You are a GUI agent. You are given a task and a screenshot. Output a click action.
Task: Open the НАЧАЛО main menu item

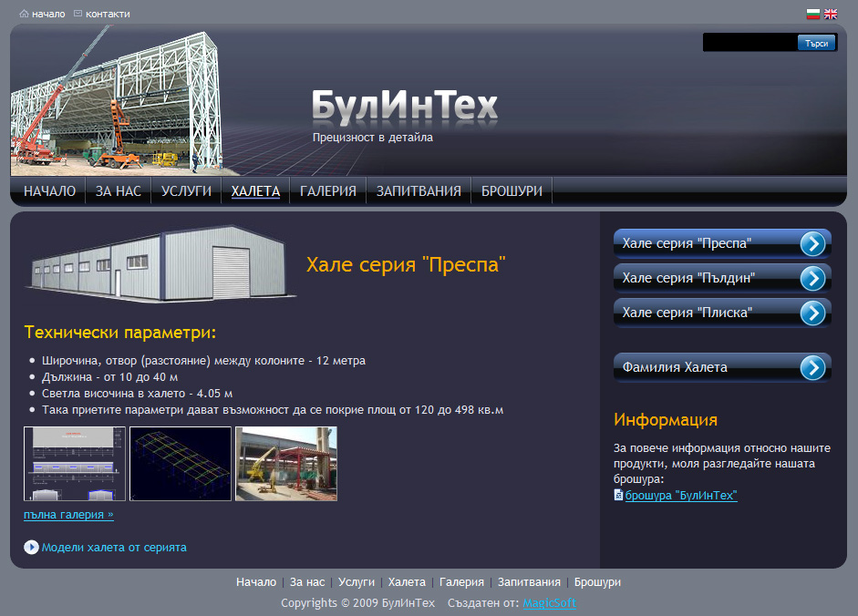pyautogui.click(x=50, y=191)
